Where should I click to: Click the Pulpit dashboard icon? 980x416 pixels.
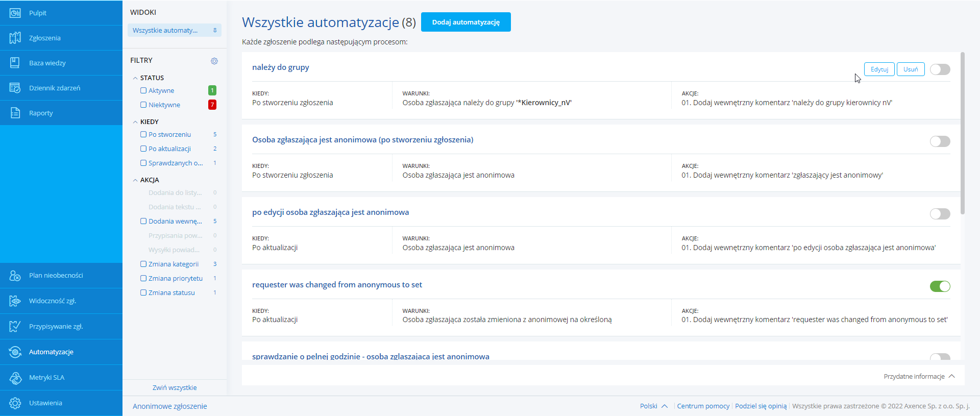point(15,13)
